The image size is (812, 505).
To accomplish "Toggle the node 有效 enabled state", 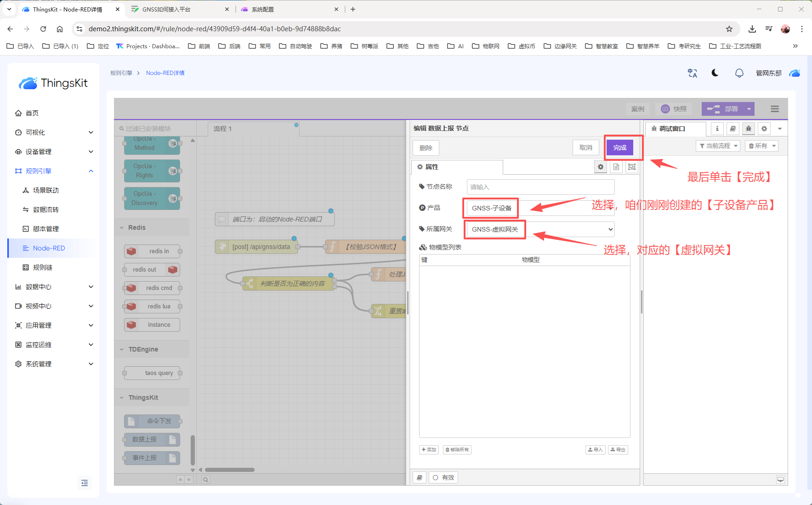I will tap(443, 478).
